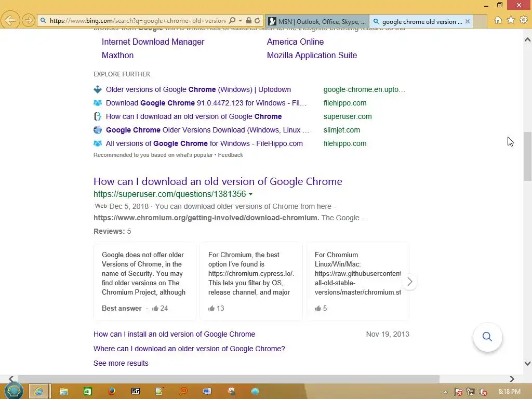Click the slimjet.com domain text
The width and height of the screenshot is (532, 399).
(342, 130)
